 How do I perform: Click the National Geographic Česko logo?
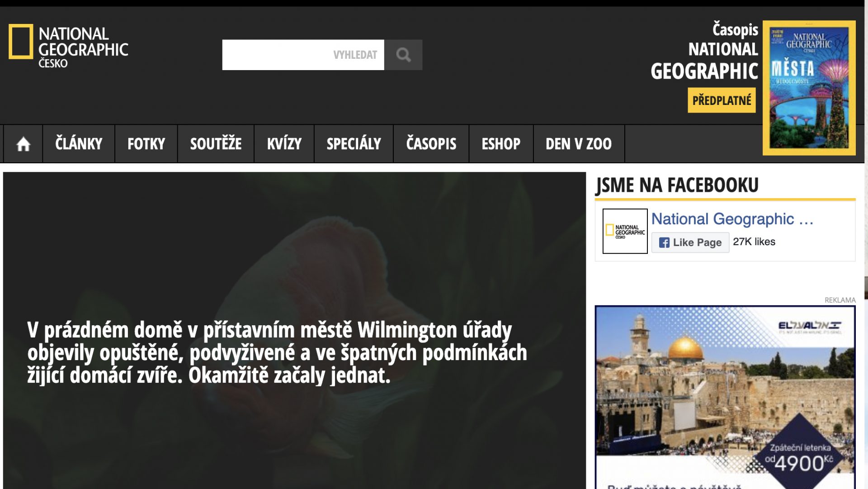pos(68,47)
